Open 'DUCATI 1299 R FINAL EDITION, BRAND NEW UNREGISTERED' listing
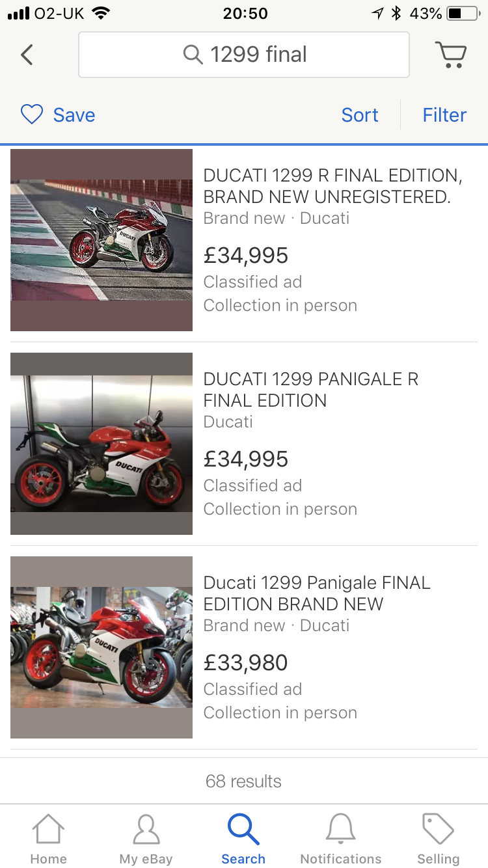 tap(332, 186)
